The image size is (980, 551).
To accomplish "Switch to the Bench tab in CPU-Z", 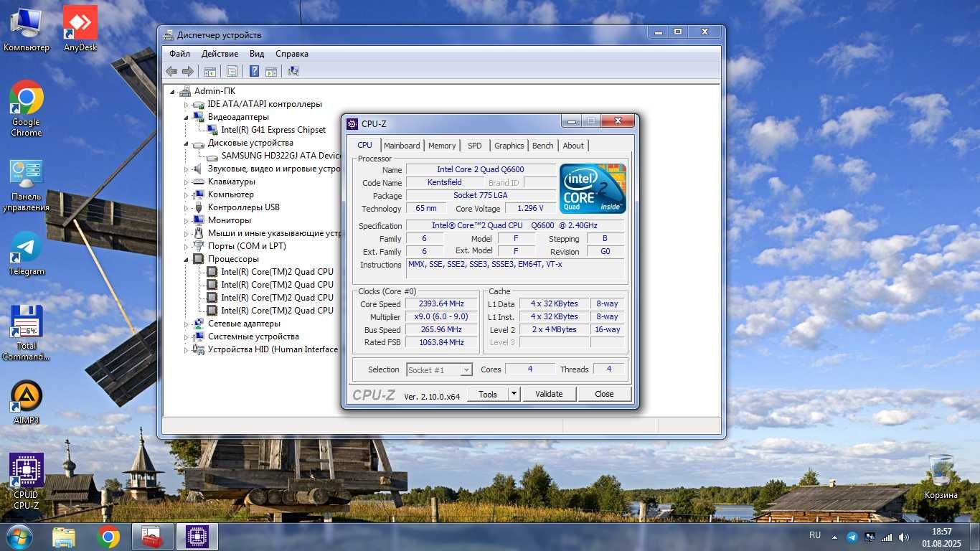I will click(543, 146).
